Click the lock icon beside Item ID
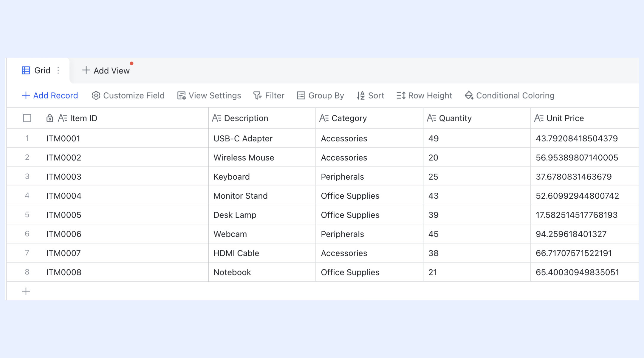Image resolution: width=644 pixels, height=358 pixels. 50,118
